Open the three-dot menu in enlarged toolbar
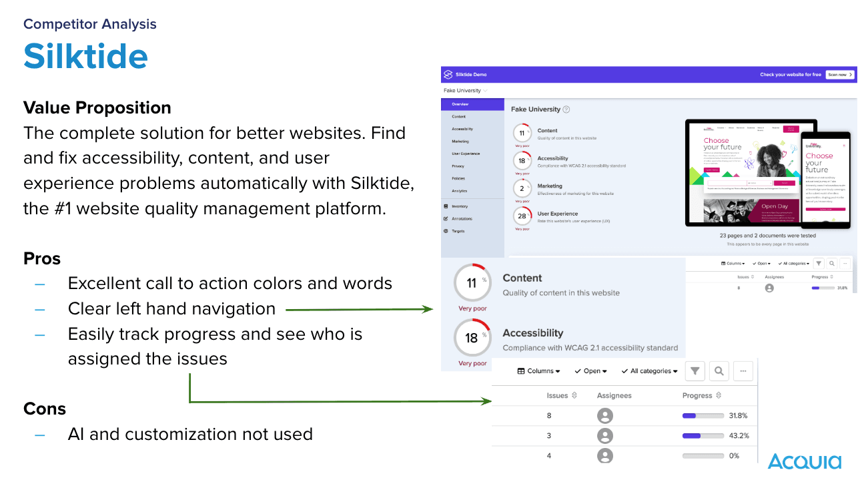 click(x=743, y=371)
